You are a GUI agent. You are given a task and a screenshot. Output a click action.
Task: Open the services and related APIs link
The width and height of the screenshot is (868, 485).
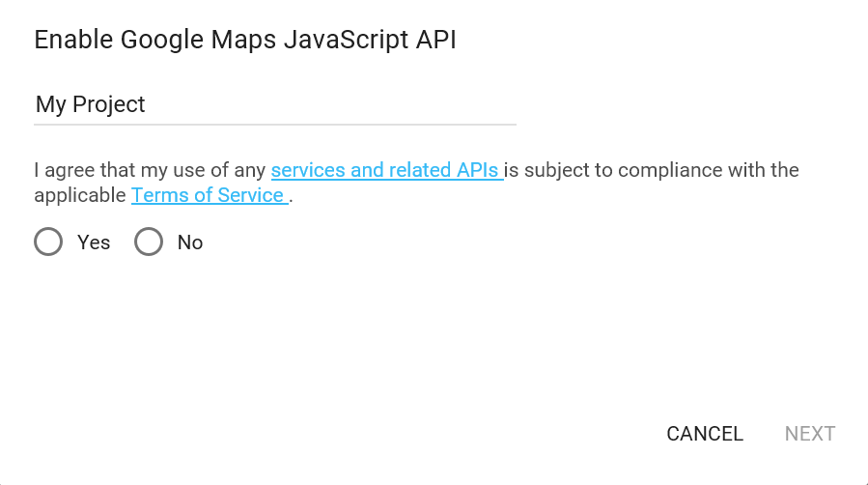click(x=387, y=170)
